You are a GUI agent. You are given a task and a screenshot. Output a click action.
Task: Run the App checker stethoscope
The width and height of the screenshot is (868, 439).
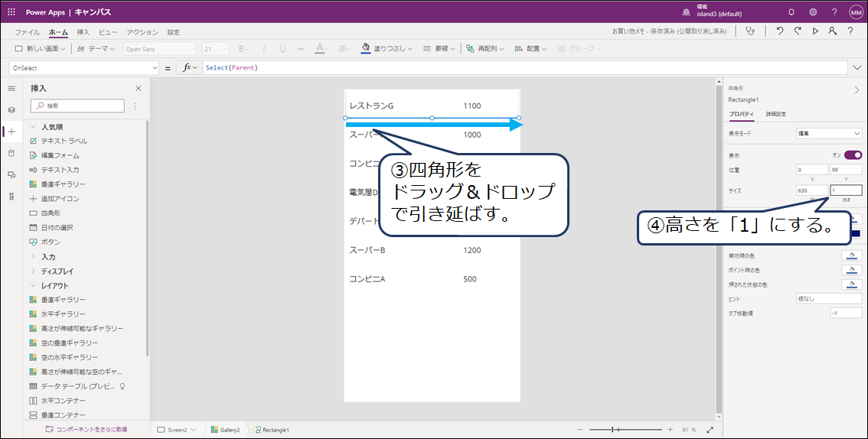pyautogui.click(x=750, y=31)
